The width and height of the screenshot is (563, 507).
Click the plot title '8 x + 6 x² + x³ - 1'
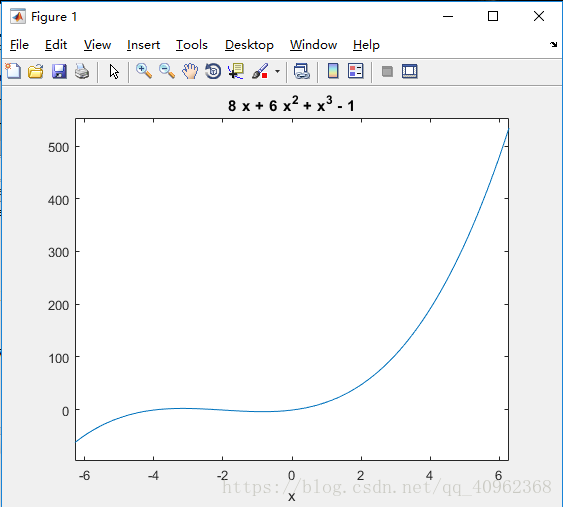pos(291,104)
